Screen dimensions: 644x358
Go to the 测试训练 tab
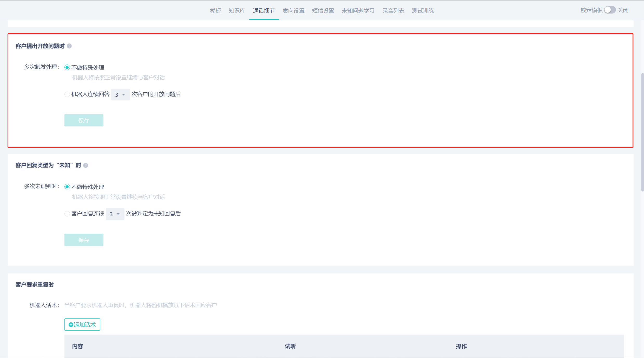(423, 11)
